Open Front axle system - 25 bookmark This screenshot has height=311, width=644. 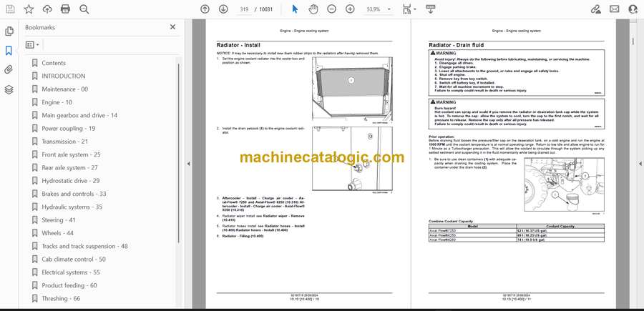tap(71, 154)
